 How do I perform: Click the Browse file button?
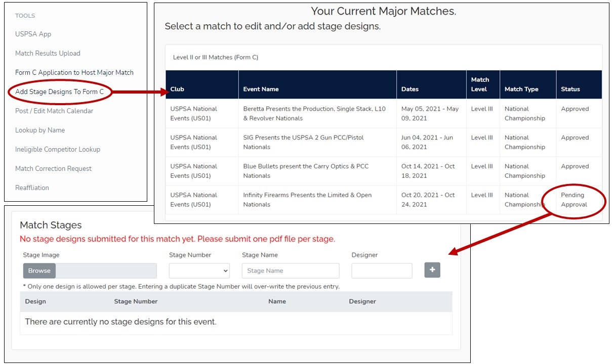39,270
